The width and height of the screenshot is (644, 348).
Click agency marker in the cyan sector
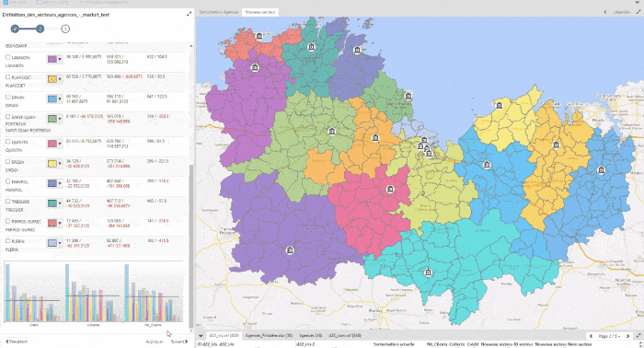tap(428, 272)
